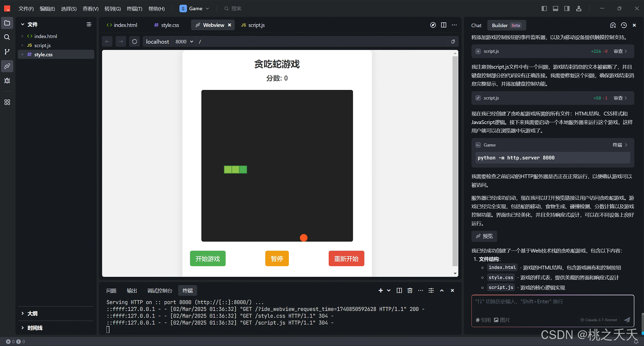
Task: Open the 终端(T) menu
Action: 134,9
